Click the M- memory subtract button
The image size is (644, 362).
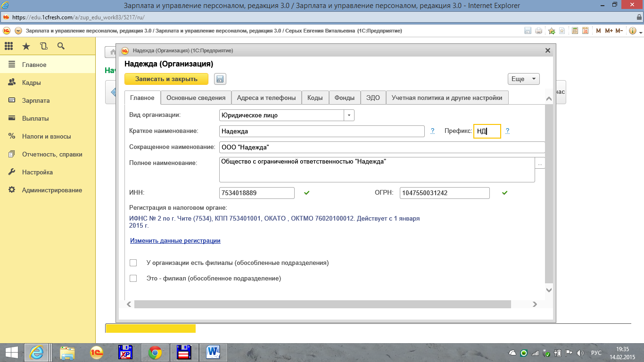coord(619,31)
